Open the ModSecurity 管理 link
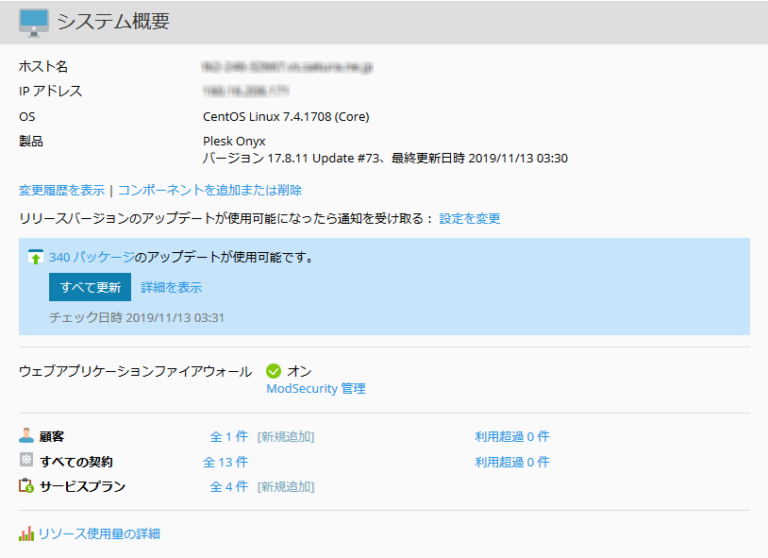Image resolution: width=768 pixels, height=558 pixels. coord(315,389)
